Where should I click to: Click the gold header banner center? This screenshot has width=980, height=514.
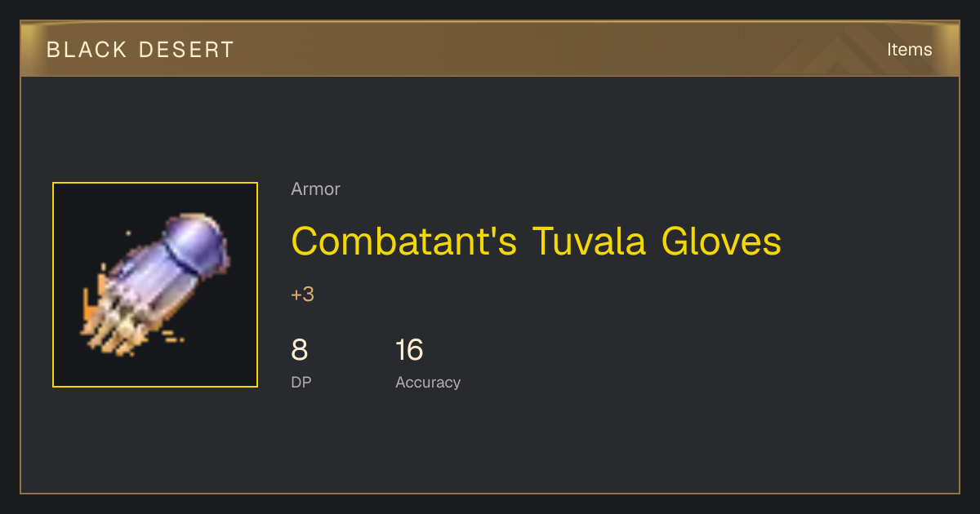pos(490,49)
